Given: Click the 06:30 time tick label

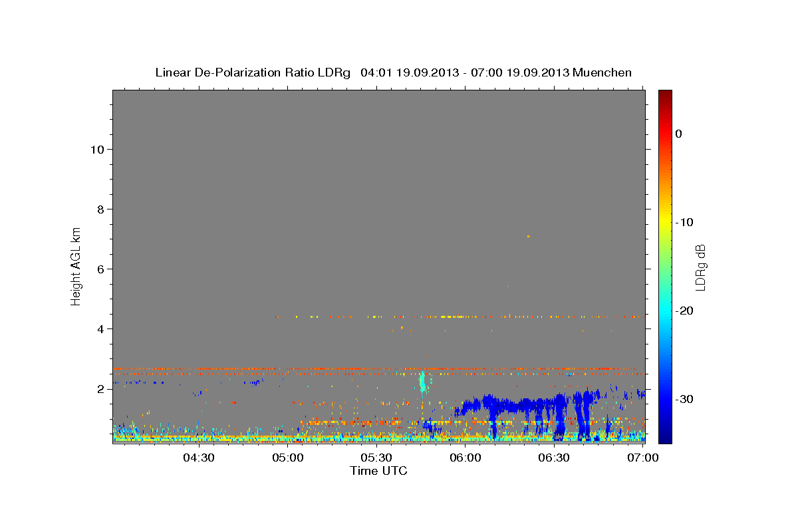Looking at the screenshot, I should 554,458.
